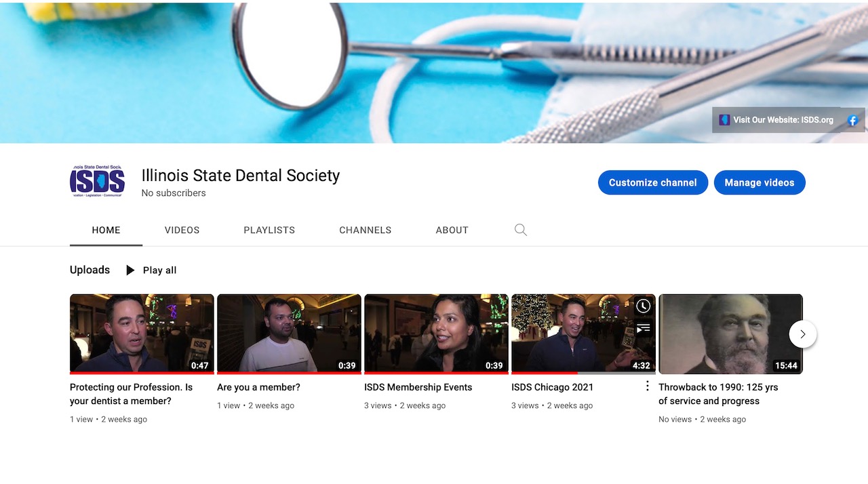Screen dimensions: 868x484
Task: Click the ISDS channel logo avatar
Action: tap(98, 182)
